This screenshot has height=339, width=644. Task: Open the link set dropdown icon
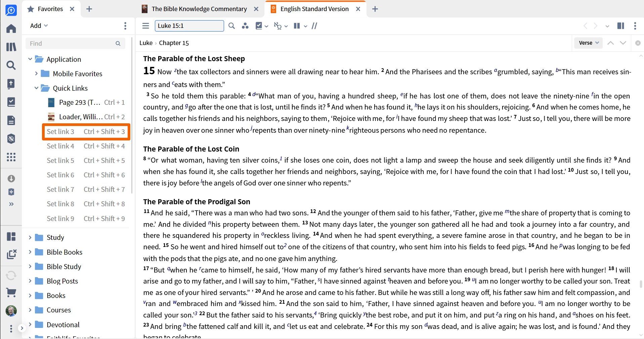pyautogui.click(x=281, y=26)
